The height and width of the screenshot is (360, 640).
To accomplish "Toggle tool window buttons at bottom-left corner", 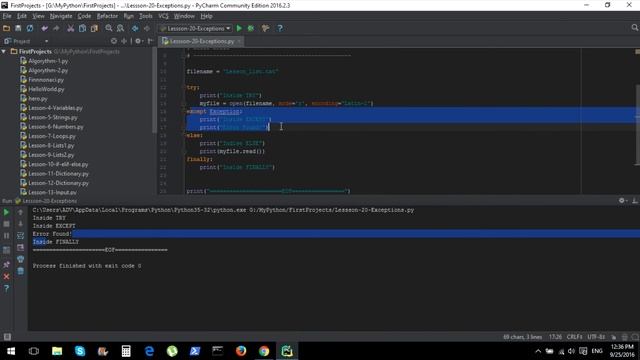I will coord(7,337).
